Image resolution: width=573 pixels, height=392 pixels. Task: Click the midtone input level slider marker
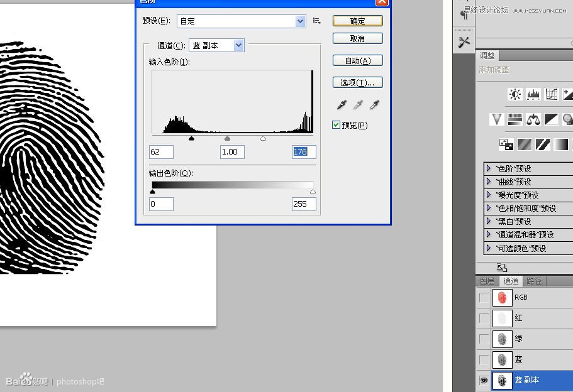coord(227,138)
